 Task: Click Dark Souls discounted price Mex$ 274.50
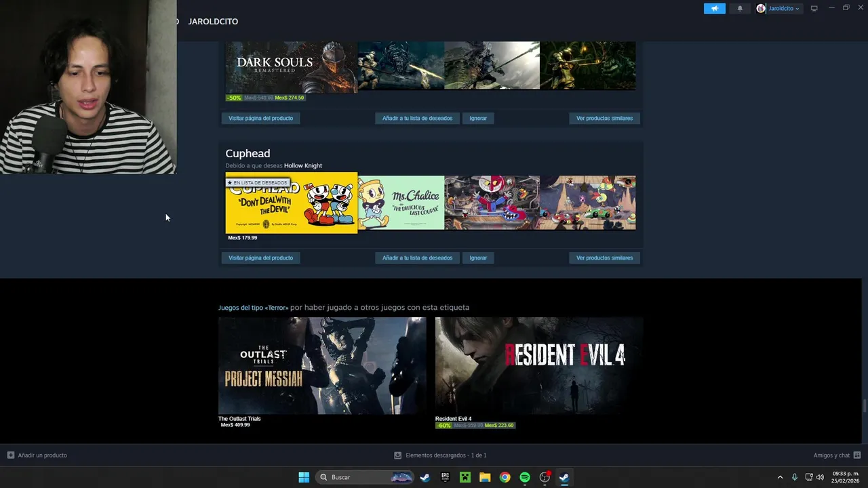[x=290, y=98]
